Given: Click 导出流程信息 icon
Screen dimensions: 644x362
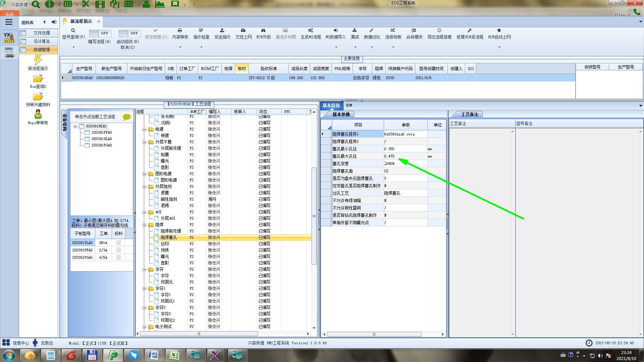Looking at the screenshot, I should [x=439, y=31].
